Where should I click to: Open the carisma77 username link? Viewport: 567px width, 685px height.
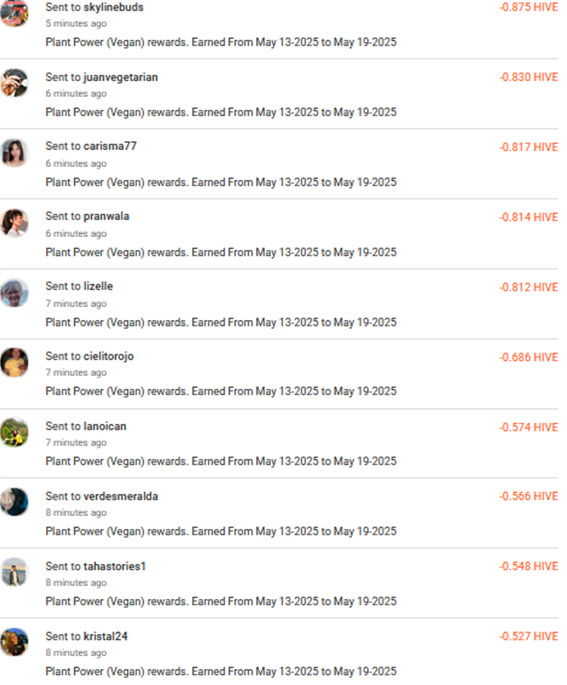(x=110, y=146)
